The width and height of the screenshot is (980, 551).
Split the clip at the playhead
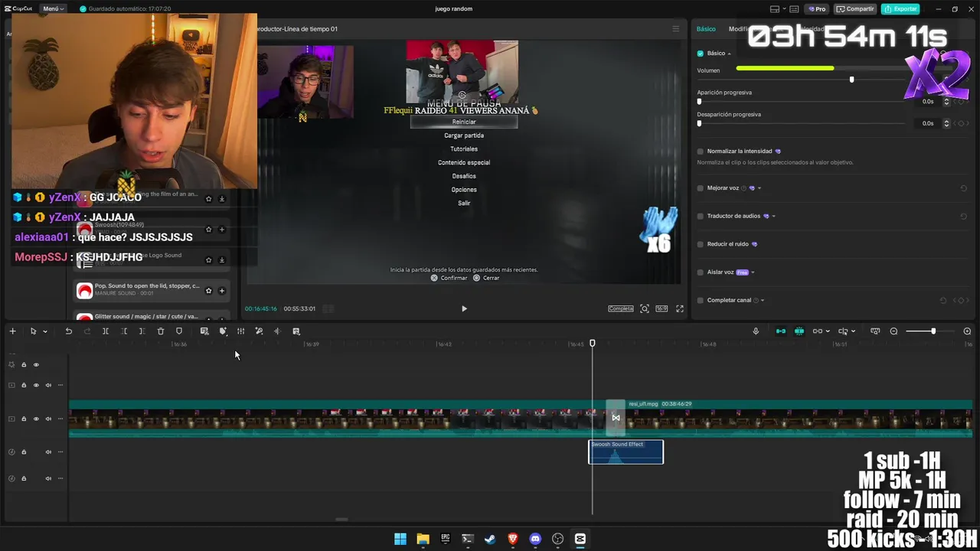coord(106,331)
